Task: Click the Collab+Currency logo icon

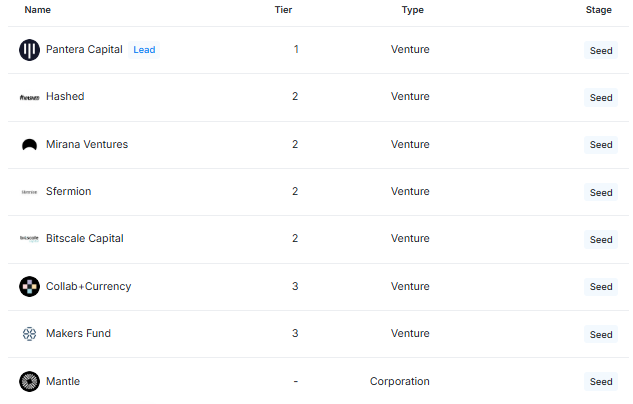Action: 29,287
